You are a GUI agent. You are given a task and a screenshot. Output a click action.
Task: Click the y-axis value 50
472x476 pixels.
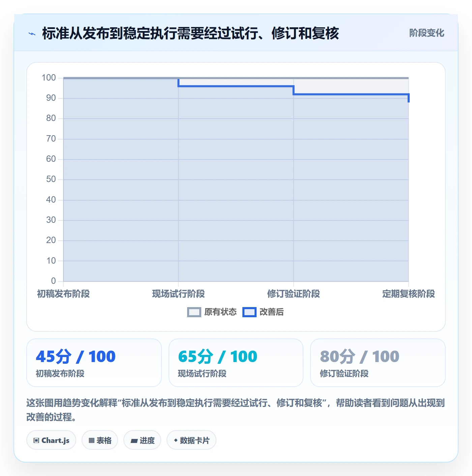point(51,179)
